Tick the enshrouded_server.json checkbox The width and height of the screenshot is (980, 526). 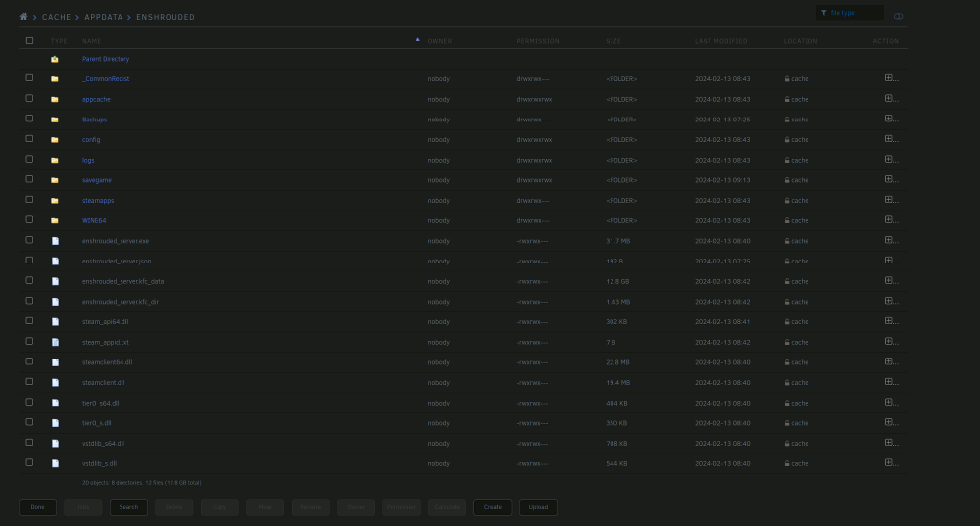coord(29,260)
